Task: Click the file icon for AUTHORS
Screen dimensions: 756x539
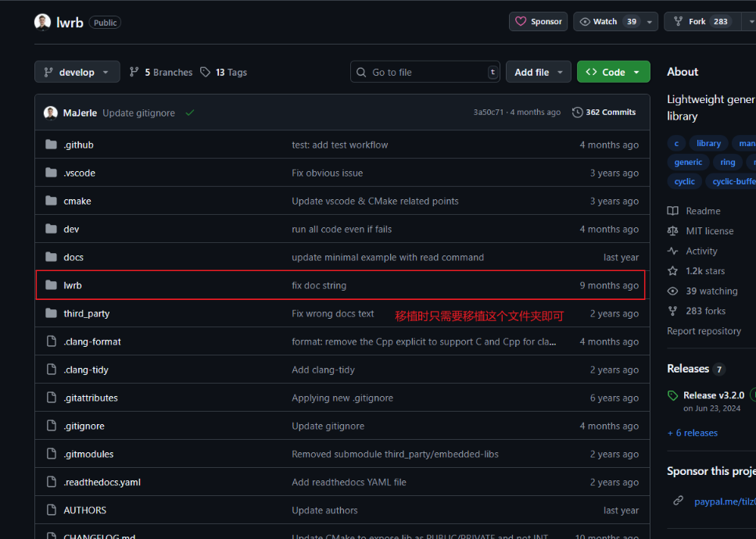Action: (51, 510)
